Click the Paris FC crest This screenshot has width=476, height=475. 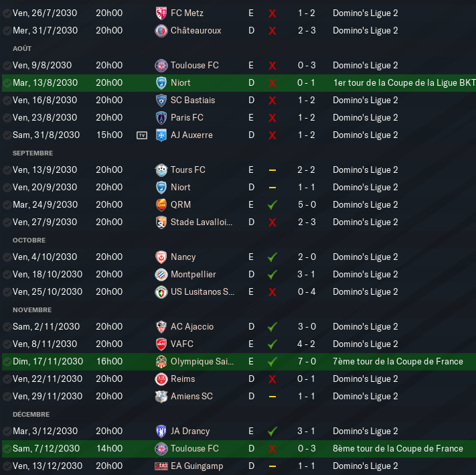[161, 118]
